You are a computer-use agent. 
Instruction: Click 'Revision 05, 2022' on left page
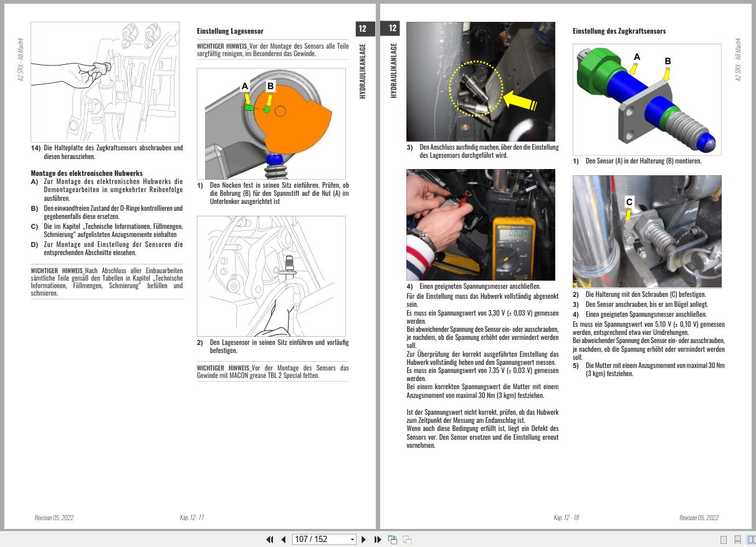pos(54,518)
